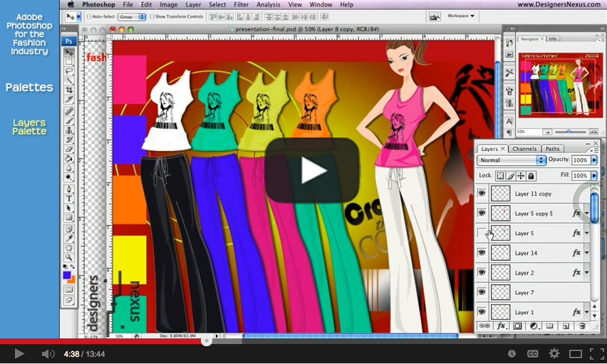Open video settings gear
Screen dimensions: 607x364
point(554,353)
